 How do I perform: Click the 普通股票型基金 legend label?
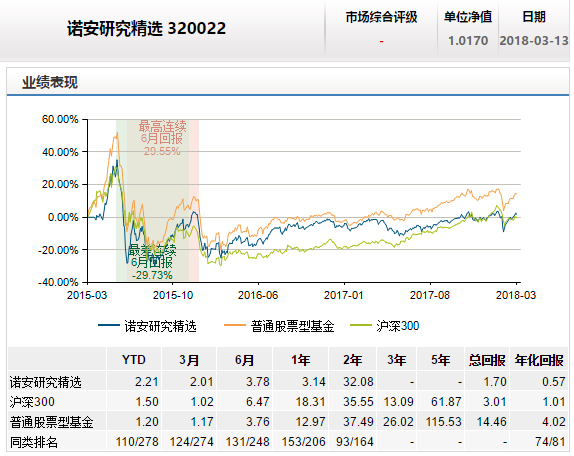(292, 326)
